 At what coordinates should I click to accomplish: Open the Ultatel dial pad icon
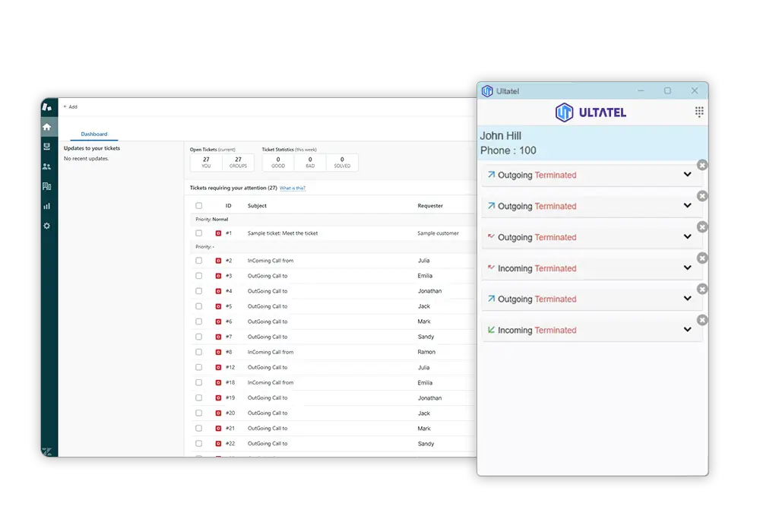pyautogui.click(x=699, y=112)
